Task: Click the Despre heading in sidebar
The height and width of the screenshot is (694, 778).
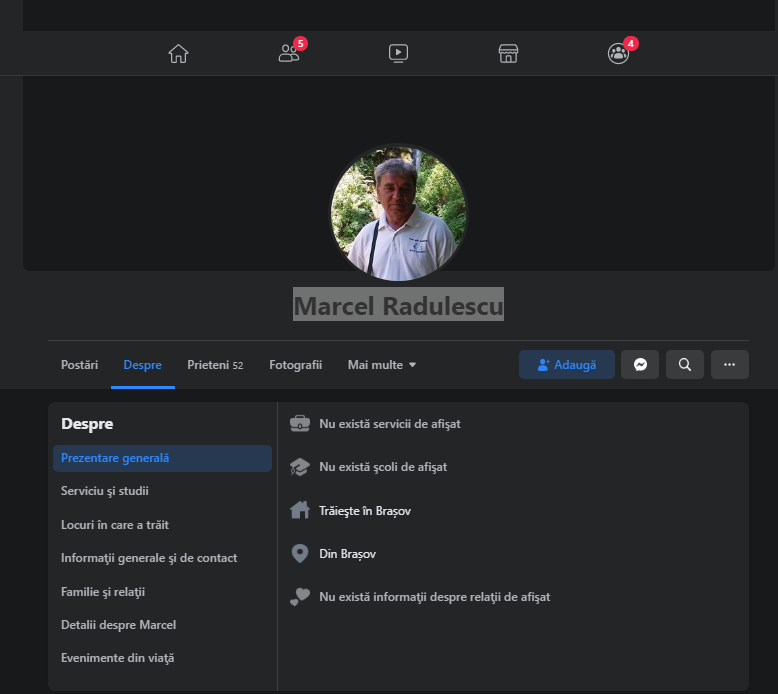Action: coord(87,424)
